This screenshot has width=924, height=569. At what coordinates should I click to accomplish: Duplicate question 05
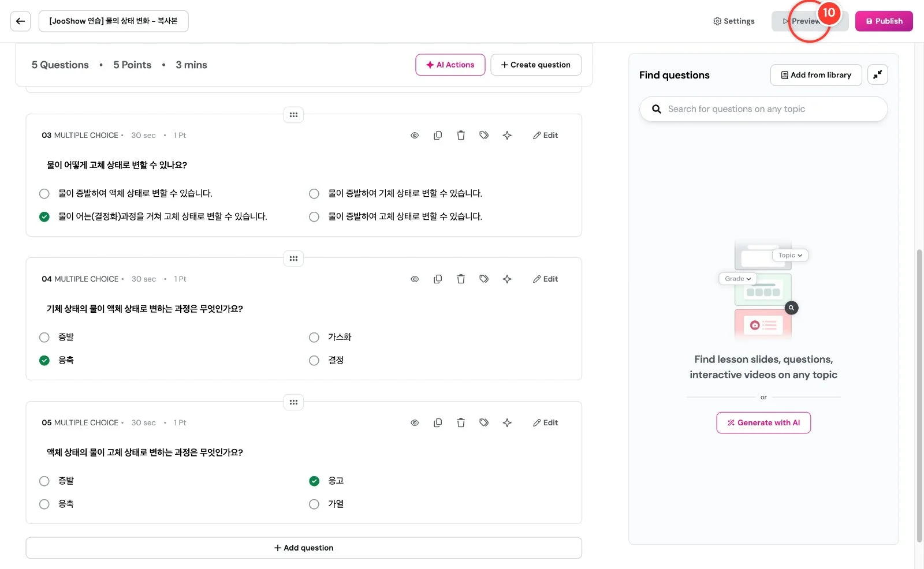(438, 423)
